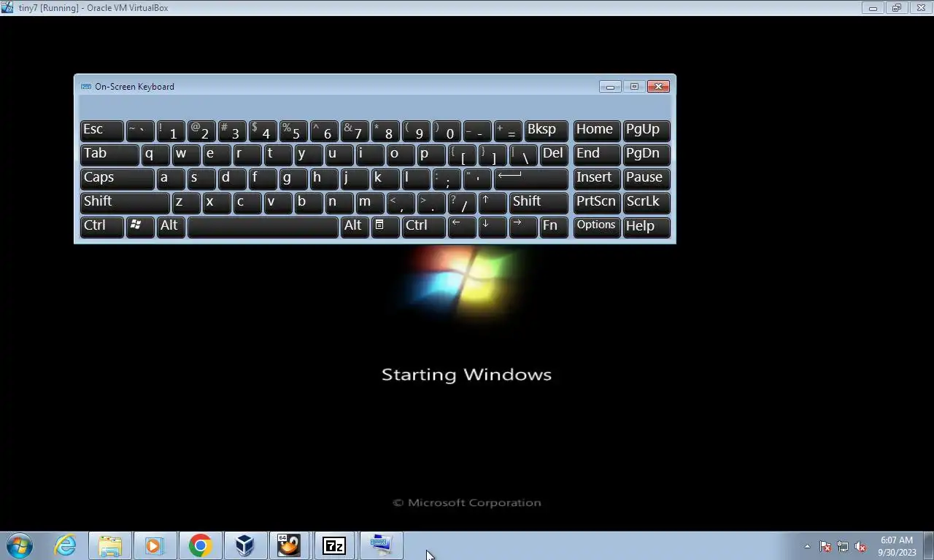Image resolution: width=934 pixels, height=560 pixels.
Task: Open 7-Zip from the taskbar
Action: (334, 545)
